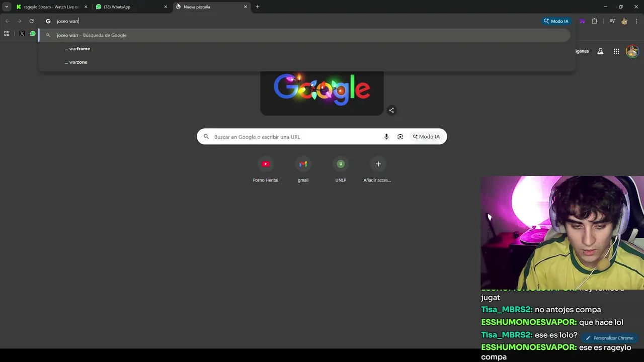Select 'joseo warr - Búsqueda de Google' suggestion
The image size is (644, 362).
304,35
